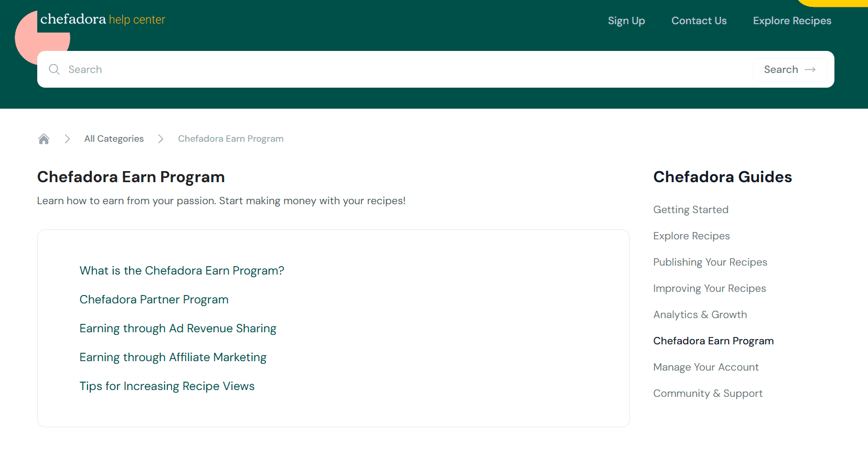Select All Categories in the breadcrumb
The height and width of the screenshot is (453, 868).
coord(114,139)
